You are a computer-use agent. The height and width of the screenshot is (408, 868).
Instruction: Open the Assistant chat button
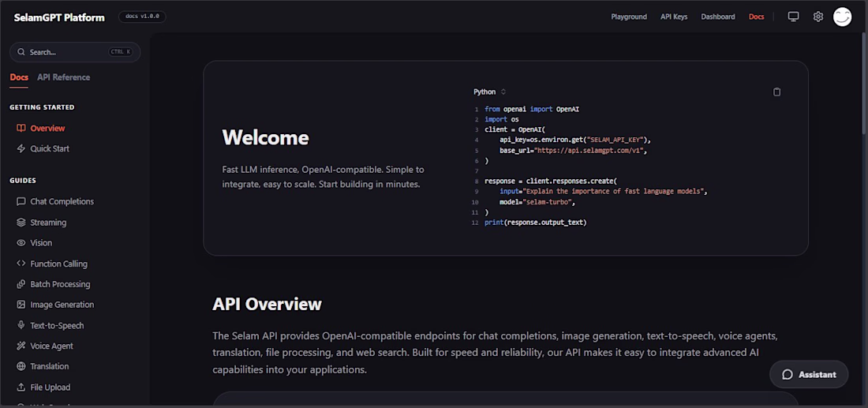pos(809,375)
